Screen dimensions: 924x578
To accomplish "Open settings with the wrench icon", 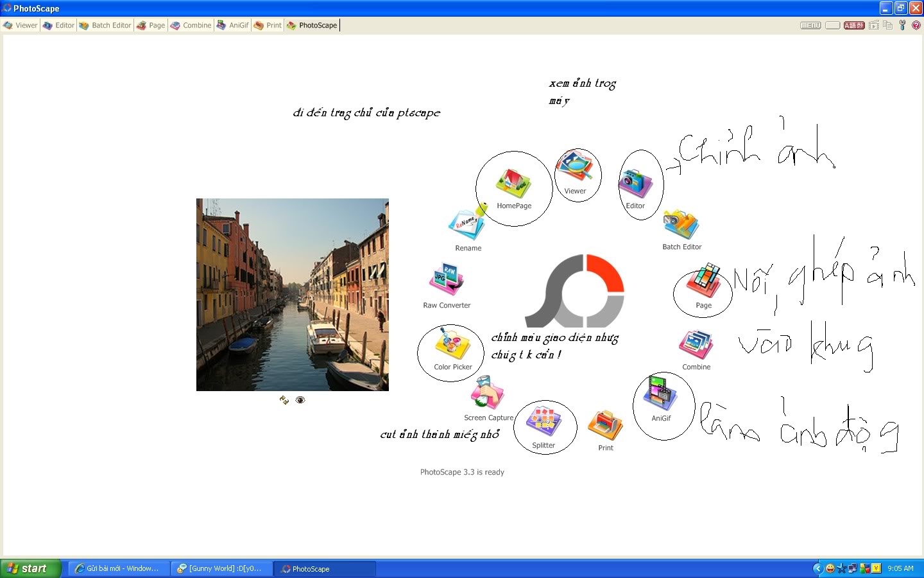I will [x=902, y=25].
